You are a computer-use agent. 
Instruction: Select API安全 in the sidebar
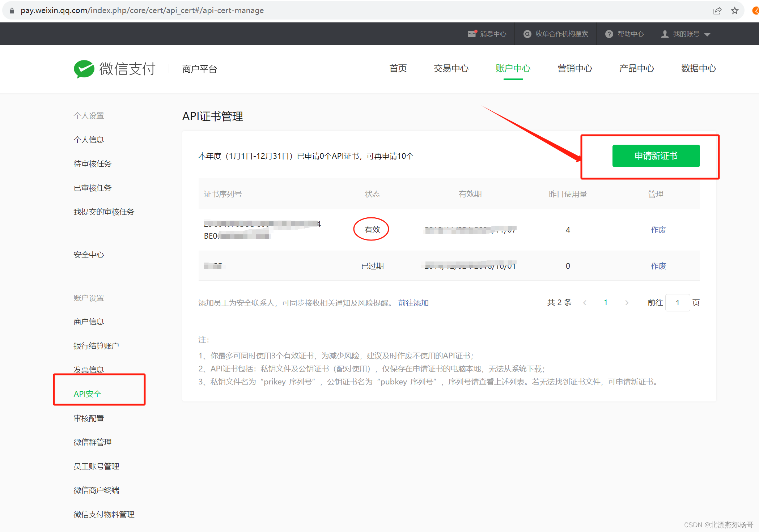click(87, 394)
